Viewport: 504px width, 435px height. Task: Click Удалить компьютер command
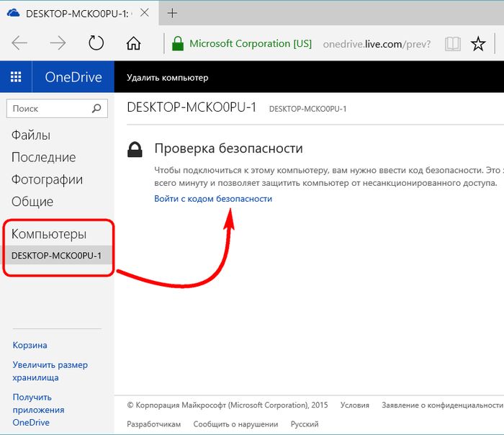click(x=168, y=78)
